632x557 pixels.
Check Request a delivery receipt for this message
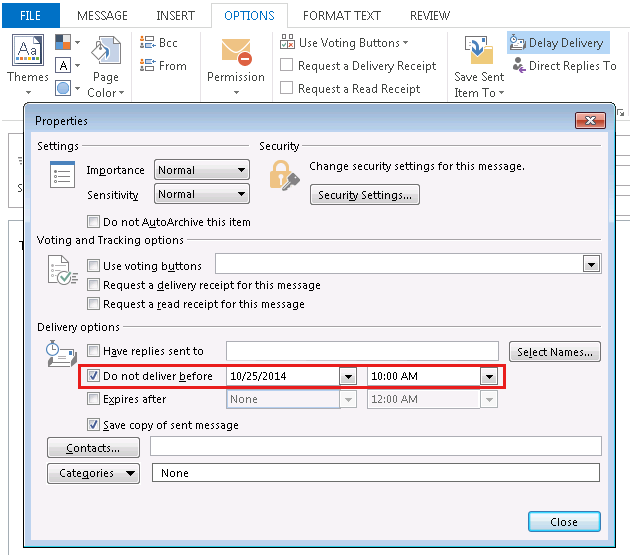(93, 285)
